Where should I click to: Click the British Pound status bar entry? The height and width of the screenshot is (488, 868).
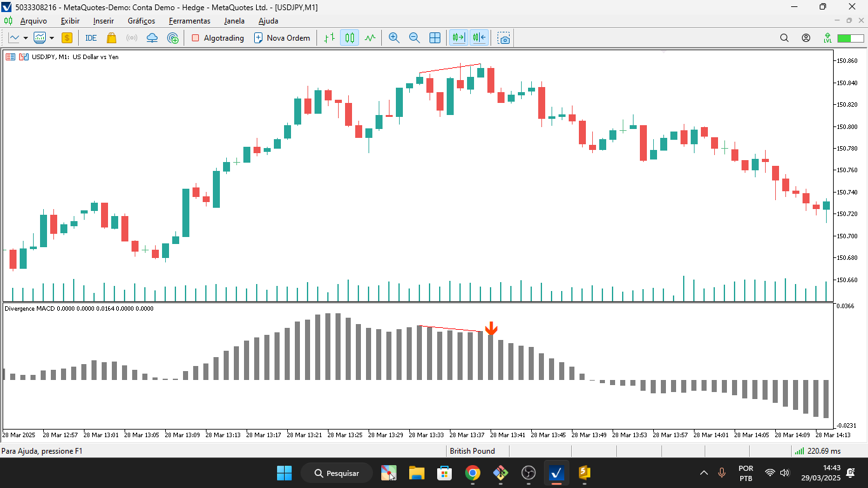click(x=473, y=451)
